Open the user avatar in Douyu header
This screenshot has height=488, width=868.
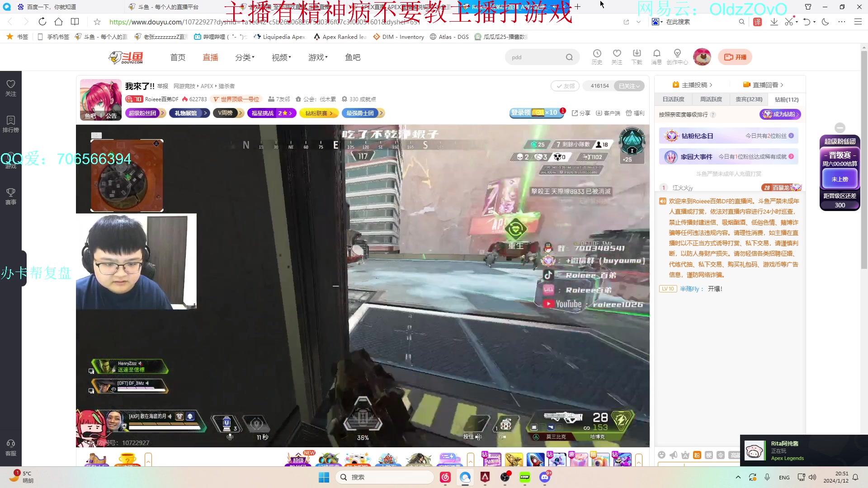pyautogui.click(x=702, y=57)
